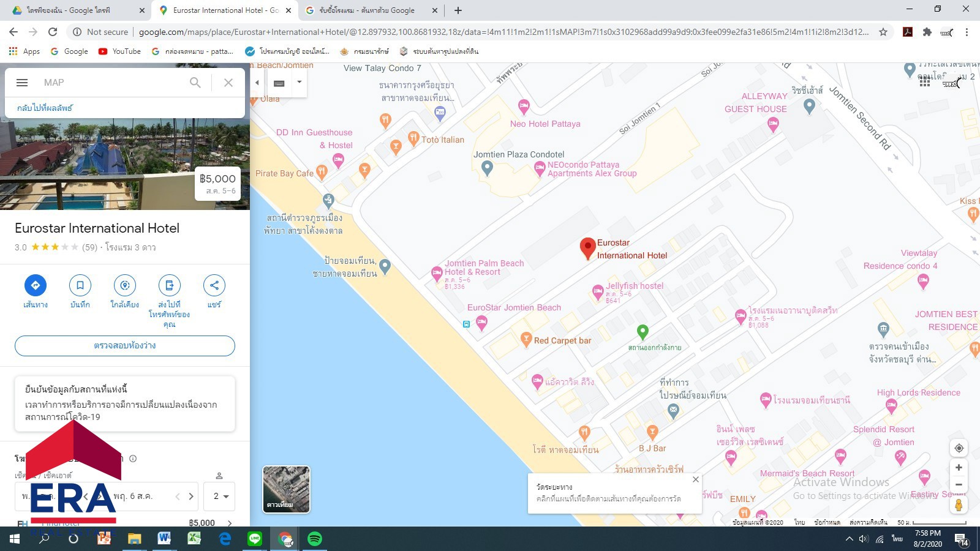Click the Jomtien Plaza Condotel marker
Viewport: 980px width, 551px height.
487,167
